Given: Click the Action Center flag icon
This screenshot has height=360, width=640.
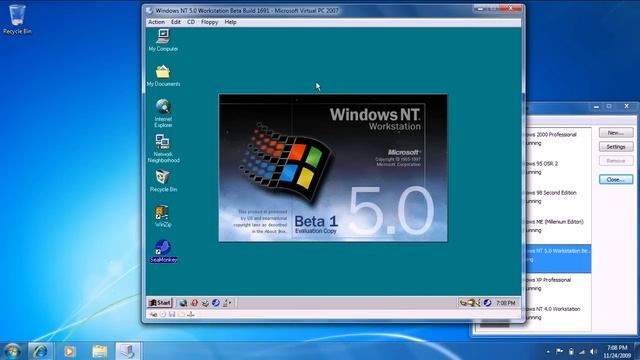Looking at the screenshot, I should pyautogui.click(x=560, y=351).
